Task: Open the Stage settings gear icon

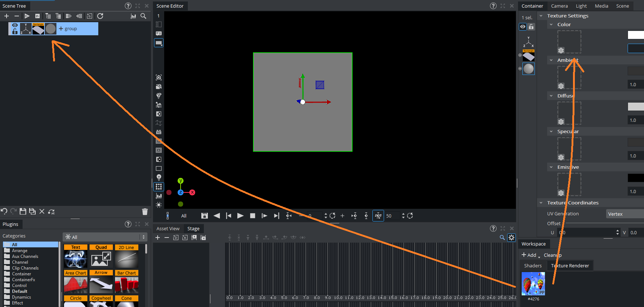Action: (511, 238)
